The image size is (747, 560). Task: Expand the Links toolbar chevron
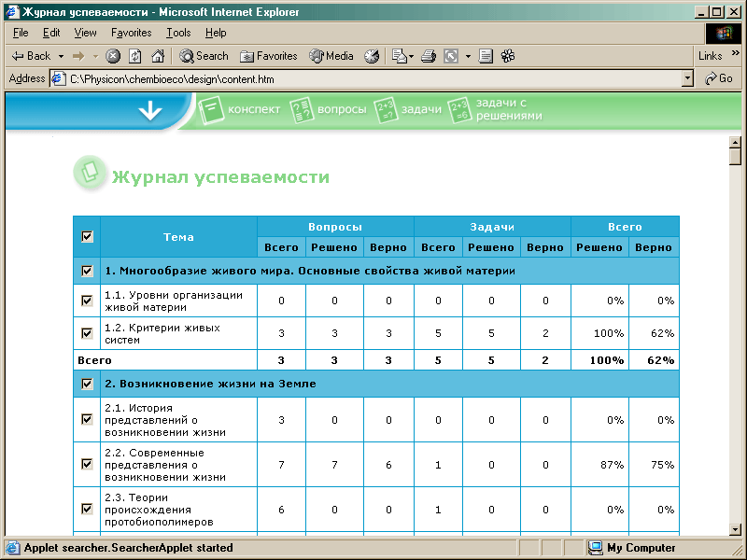pyautogui.click(x=736, y=52)
